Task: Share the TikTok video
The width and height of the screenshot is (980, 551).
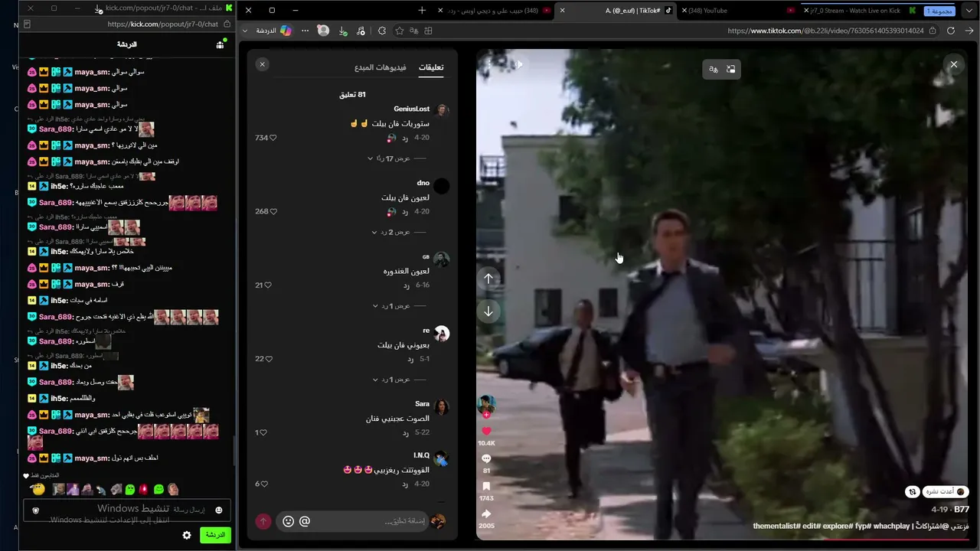Action: coord(486,514)
